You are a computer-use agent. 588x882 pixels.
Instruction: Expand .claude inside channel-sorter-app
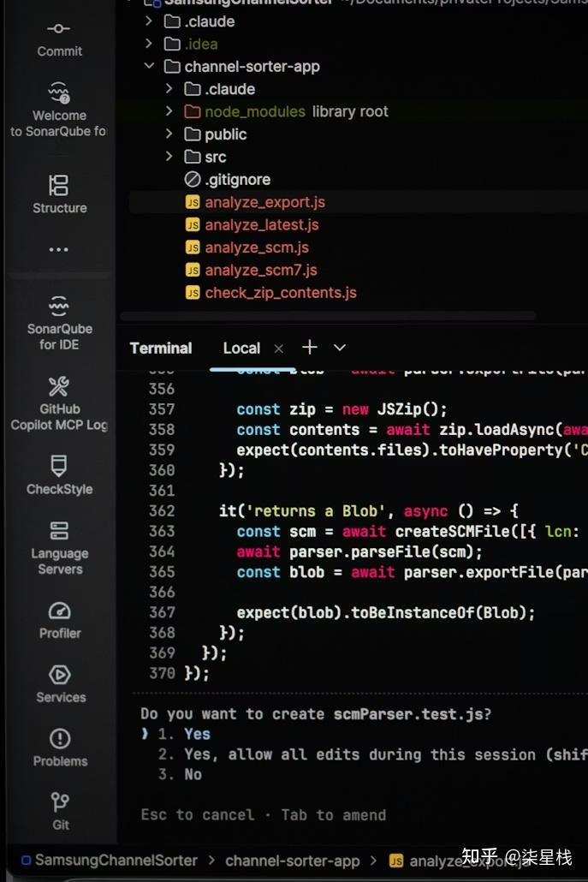pos(169,89)
